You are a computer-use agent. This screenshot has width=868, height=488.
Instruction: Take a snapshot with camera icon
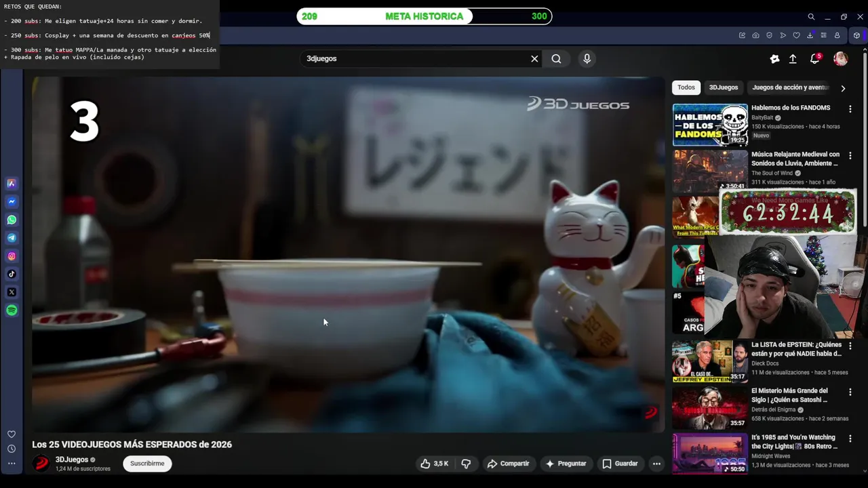[x=755, y=35]
